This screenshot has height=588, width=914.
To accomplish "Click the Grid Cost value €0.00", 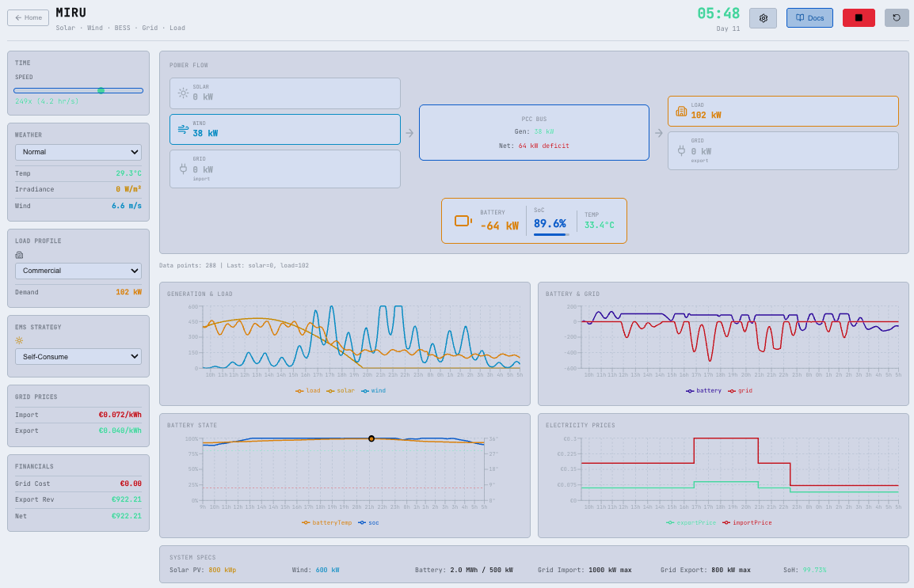I will tap(131, 484).
